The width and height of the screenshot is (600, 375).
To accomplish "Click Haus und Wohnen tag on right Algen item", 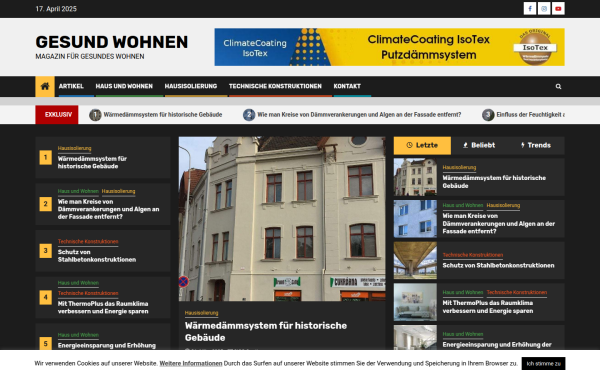I will pyautogui.click(x=463, y=205).
